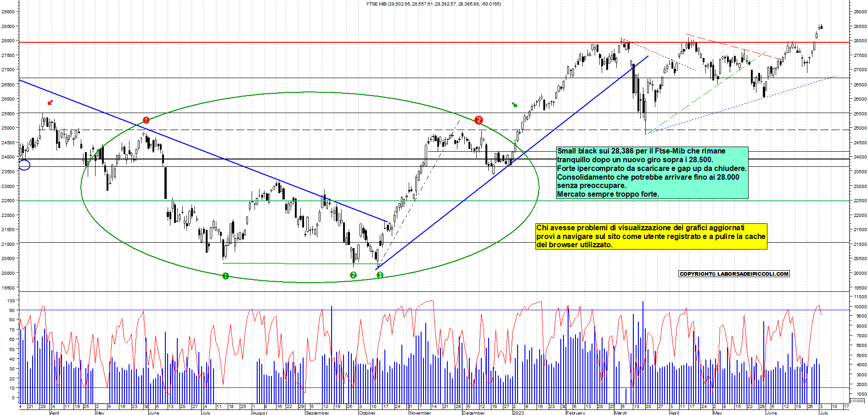Click 'Forte ipercomprato da scaricare' line
Viewport: 868px width, 415px height.
tap(652, 168)
